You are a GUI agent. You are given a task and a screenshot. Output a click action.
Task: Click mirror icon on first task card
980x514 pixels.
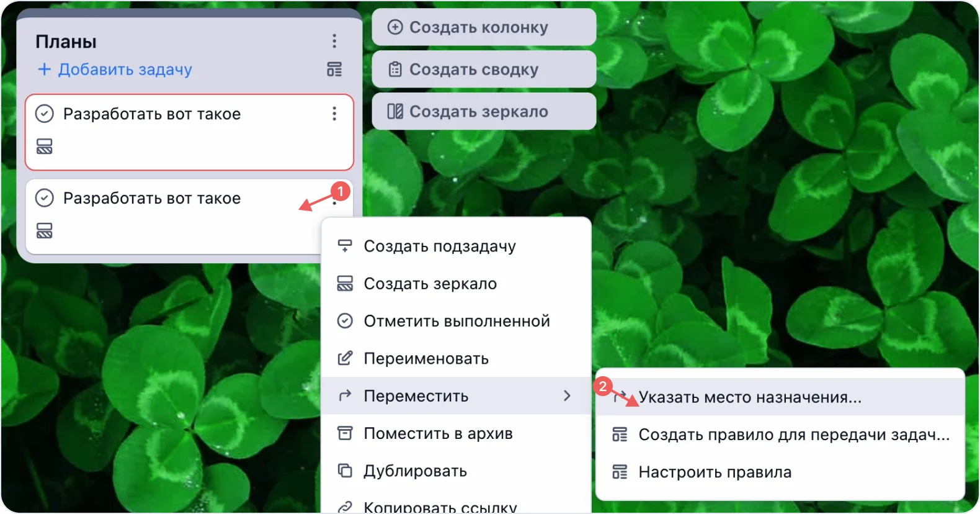click(x=45, y=147)
